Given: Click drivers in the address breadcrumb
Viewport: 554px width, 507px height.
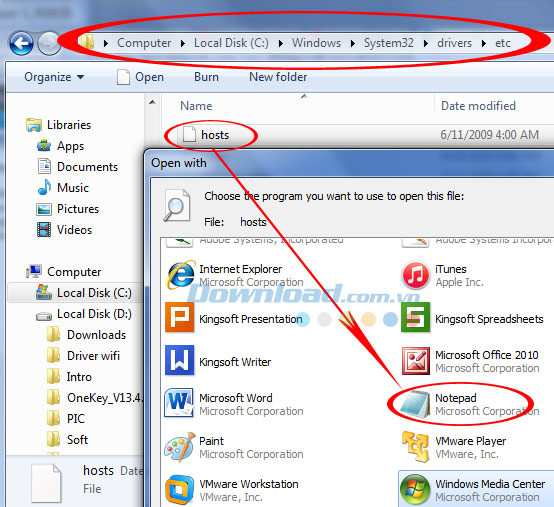Looking at the screenshot, I should [x=454, y=43].
